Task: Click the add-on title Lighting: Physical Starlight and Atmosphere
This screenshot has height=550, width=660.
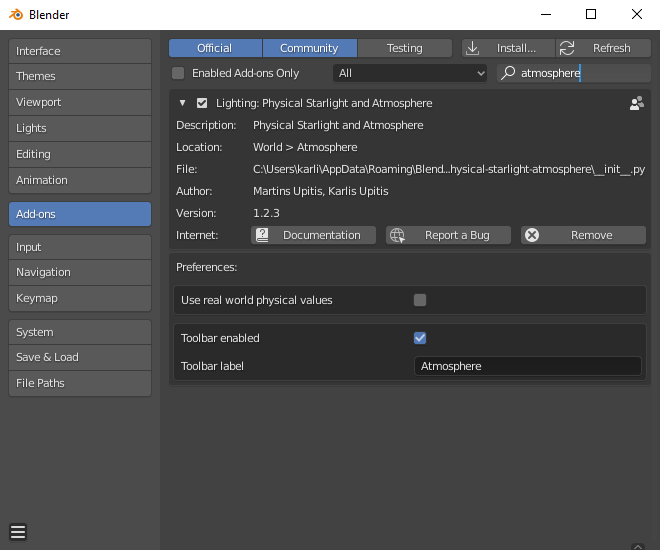Action: click(x=324, y=103)
